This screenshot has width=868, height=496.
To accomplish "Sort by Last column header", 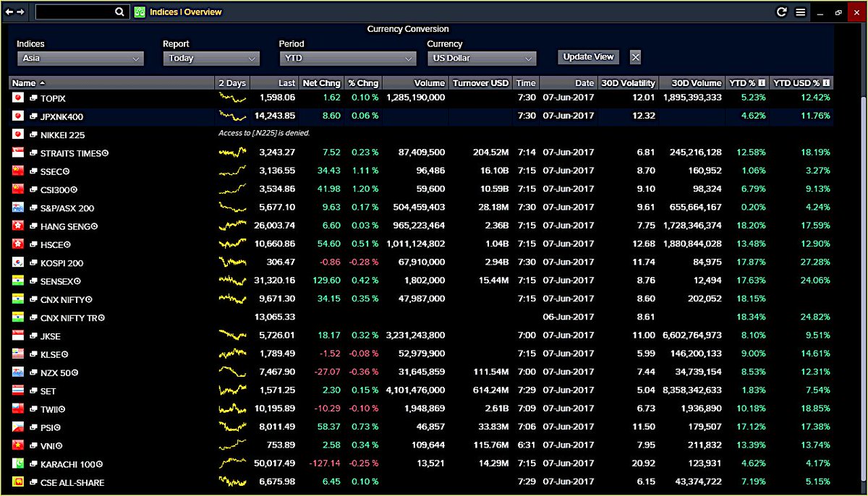I will point(273,83).
